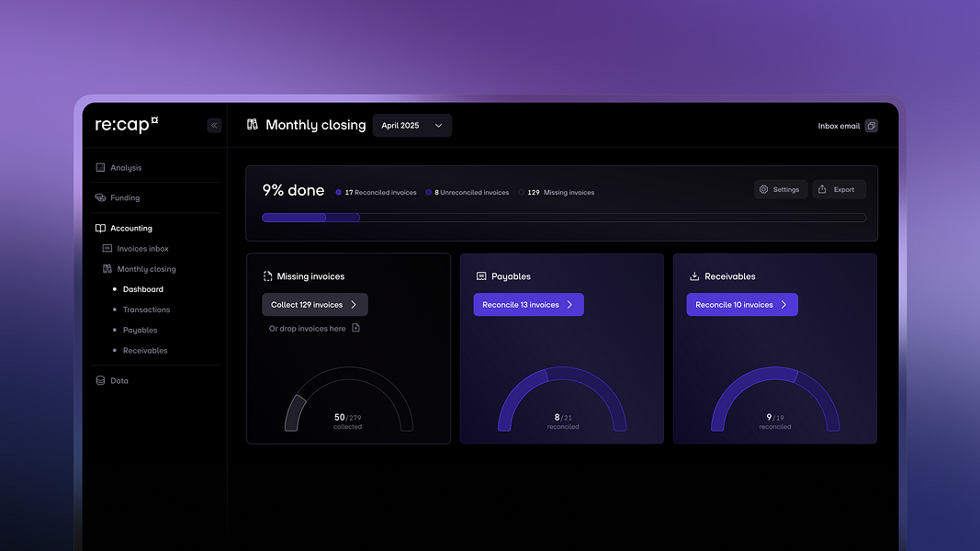Click the Missing invoices dashed file icon

click(267, 276)
